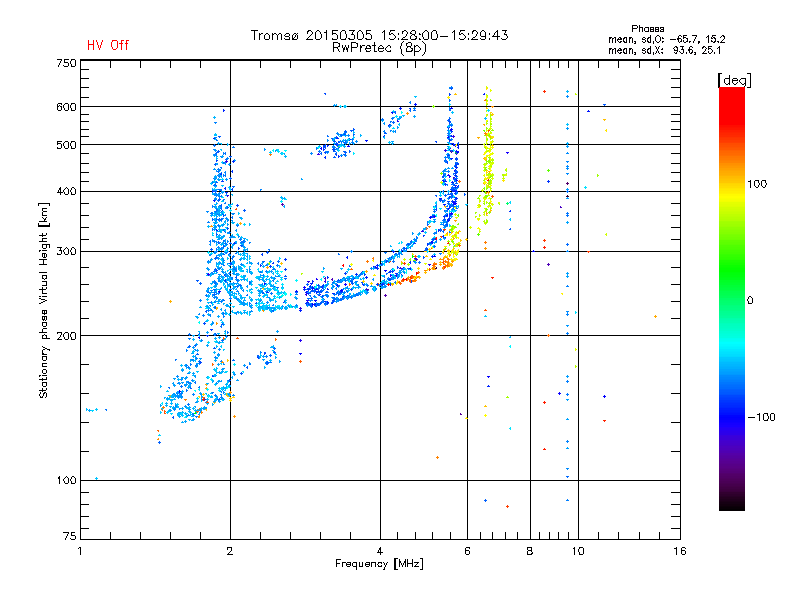Click the 'Frequency [MHz]' axis title
Viewport: 800px width, 600px height.
379,564
